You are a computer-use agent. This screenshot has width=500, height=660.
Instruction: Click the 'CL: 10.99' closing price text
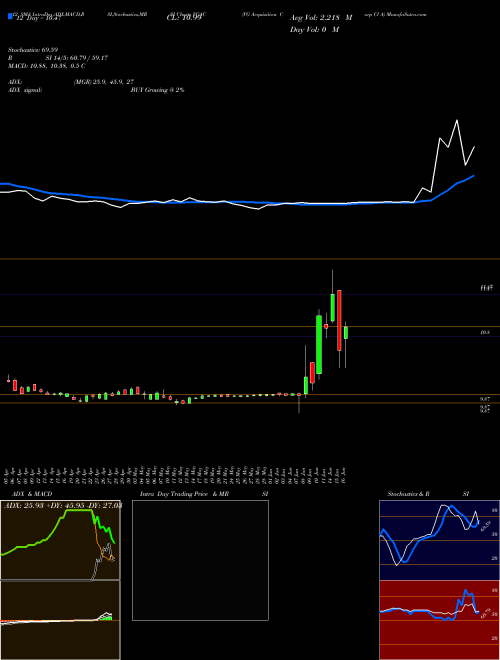[x=184, y=18]
